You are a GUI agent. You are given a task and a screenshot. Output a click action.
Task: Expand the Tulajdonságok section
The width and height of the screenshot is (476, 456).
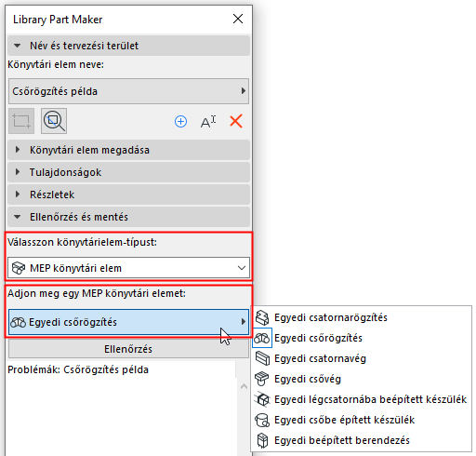128,172
